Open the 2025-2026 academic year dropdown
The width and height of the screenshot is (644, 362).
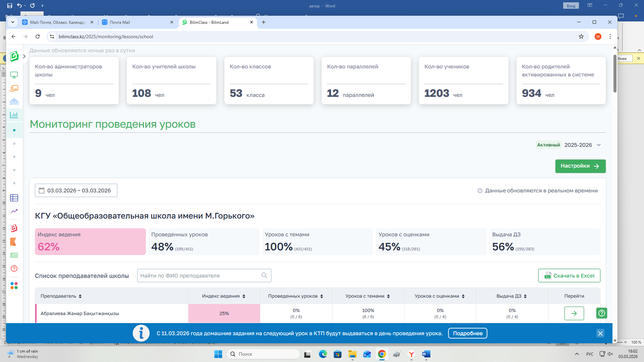[582, 145]
